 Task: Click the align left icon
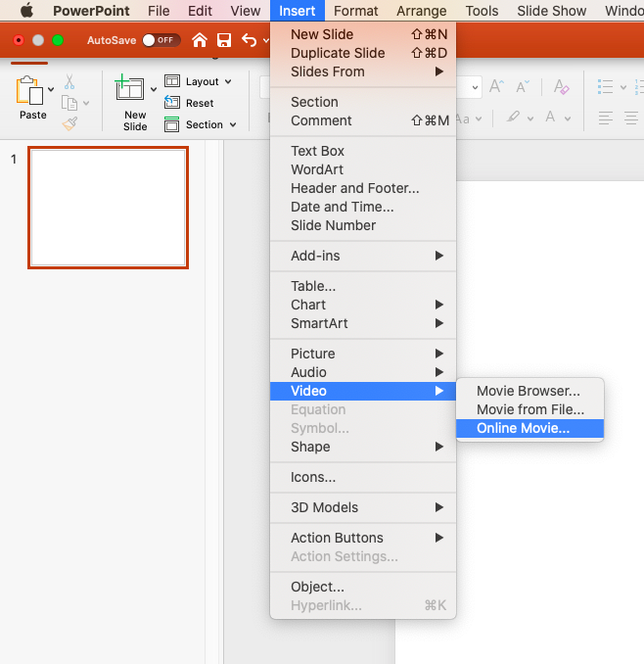point(606,118)
